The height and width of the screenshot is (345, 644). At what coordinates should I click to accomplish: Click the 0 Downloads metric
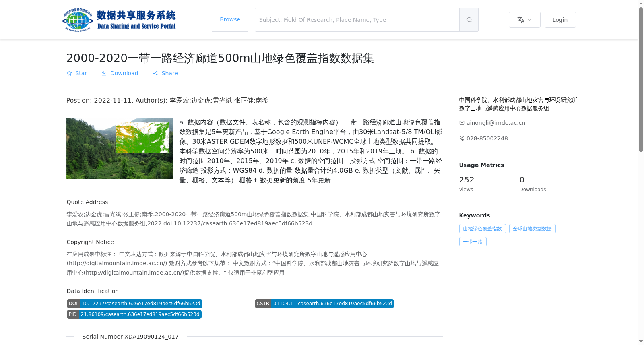coord(533,184)
